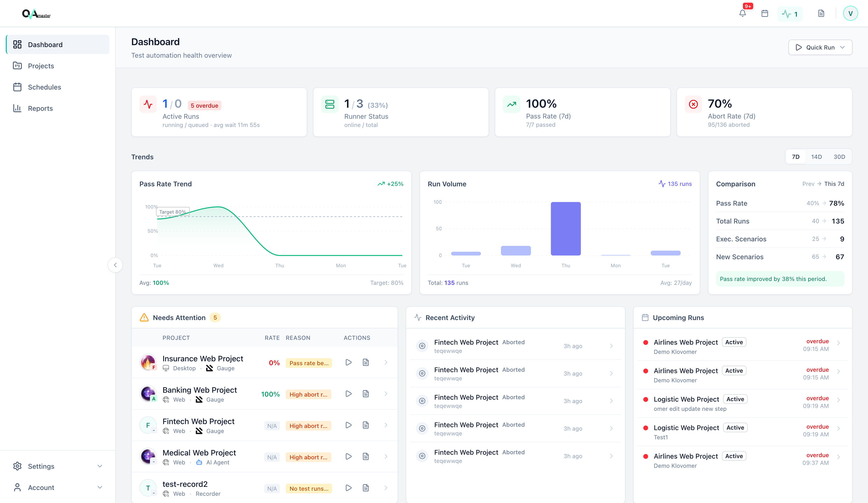The width and height of the screenshot is (868, 503).
Task: Click the Thursday bar in Run Volume
Action: pyautogui.click(x=566, y=229)
